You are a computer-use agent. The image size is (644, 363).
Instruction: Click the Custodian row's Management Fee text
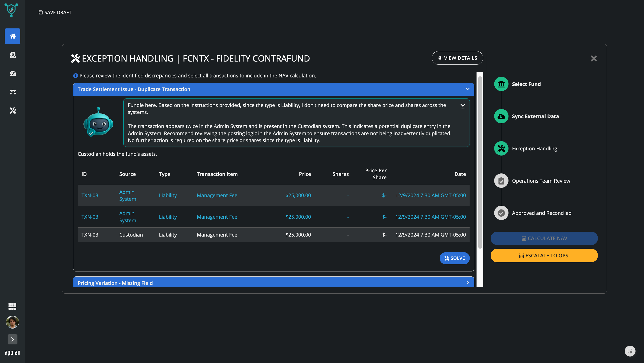click(x=217, y=235)
